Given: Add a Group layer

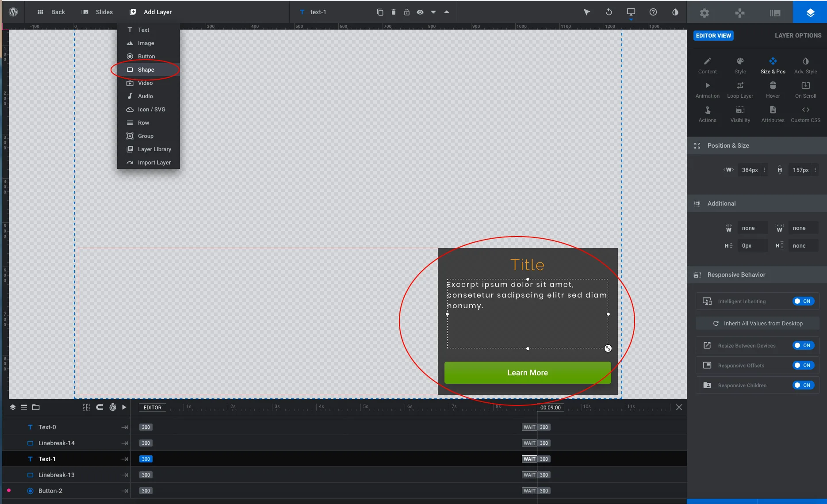Looking at the screenshot, I should [x=149, y=136].
